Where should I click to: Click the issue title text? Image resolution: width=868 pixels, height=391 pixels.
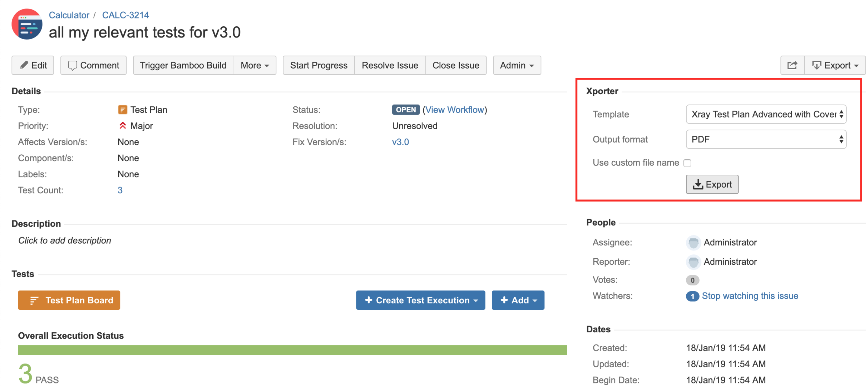click(x=145, y=32)
